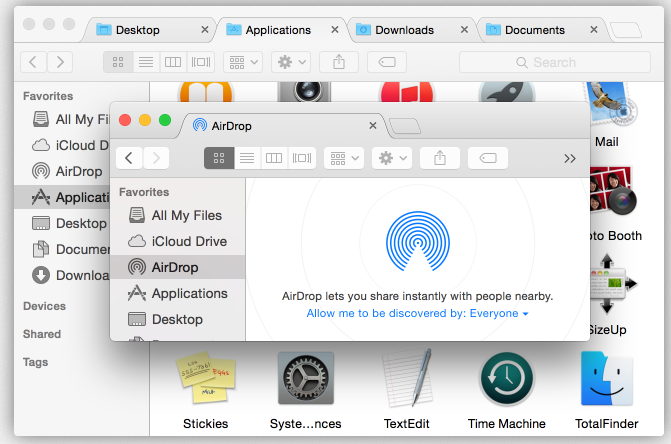Close the Documents tab
Image resolution: width=671 pixels, height=444 pixels.
tap(594, 30)
